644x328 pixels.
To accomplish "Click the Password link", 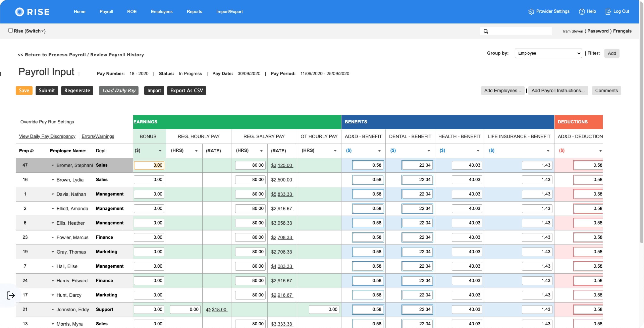I will (598, 31).
